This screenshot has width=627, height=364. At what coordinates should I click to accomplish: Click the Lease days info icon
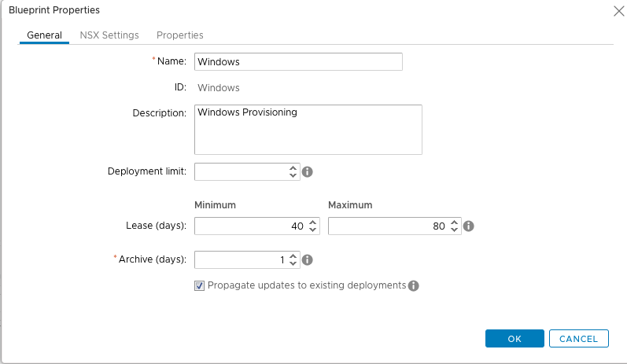[469, 226]
